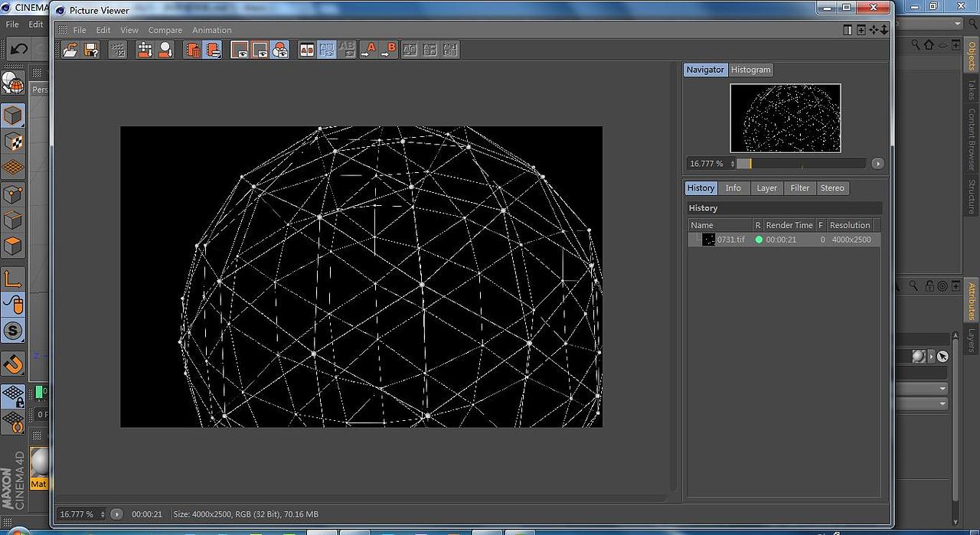The height and width of the screenshot is (535, 980).
Task: Click the Picture Viewer new panel plus icon
Action: coord(861,30)
